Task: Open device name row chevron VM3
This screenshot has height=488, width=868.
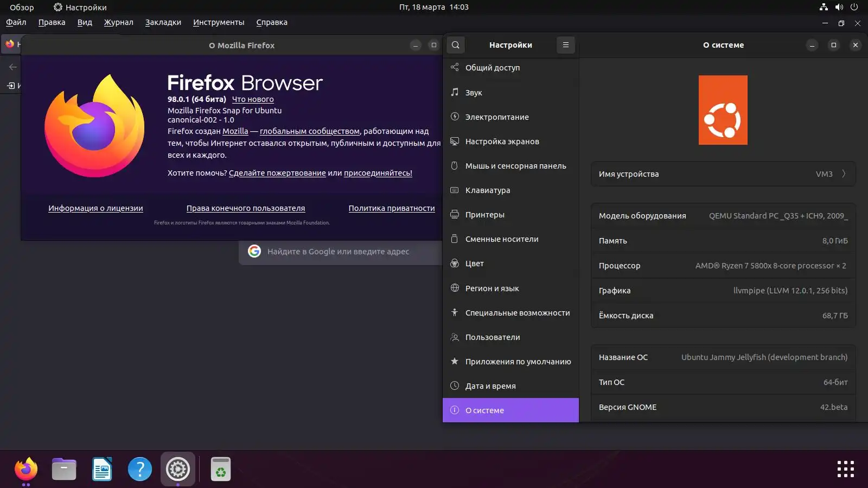Action: pos(844,174)
